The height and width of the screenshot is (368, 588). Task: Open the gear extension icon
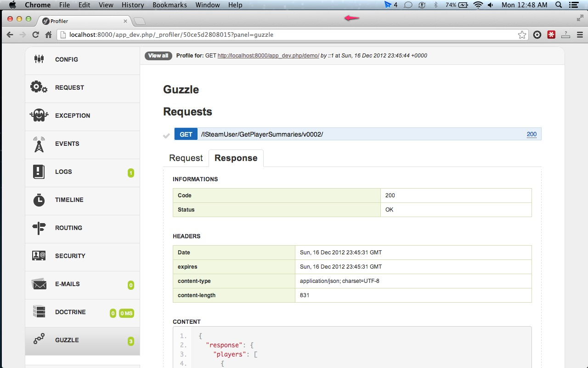537,34
